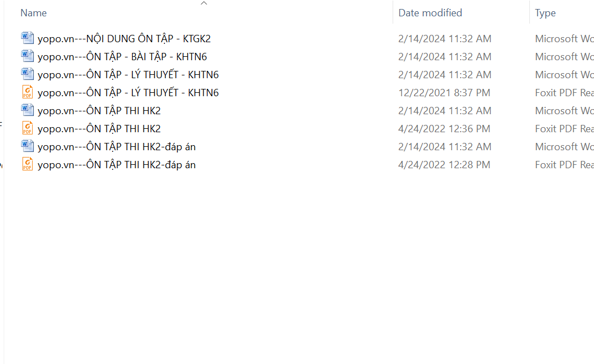Click Word icon of NỘI DUNG ÔN TẬP - KTGK2
The height and width of the screenshot is (364, 594).
[x=27, y=38]
